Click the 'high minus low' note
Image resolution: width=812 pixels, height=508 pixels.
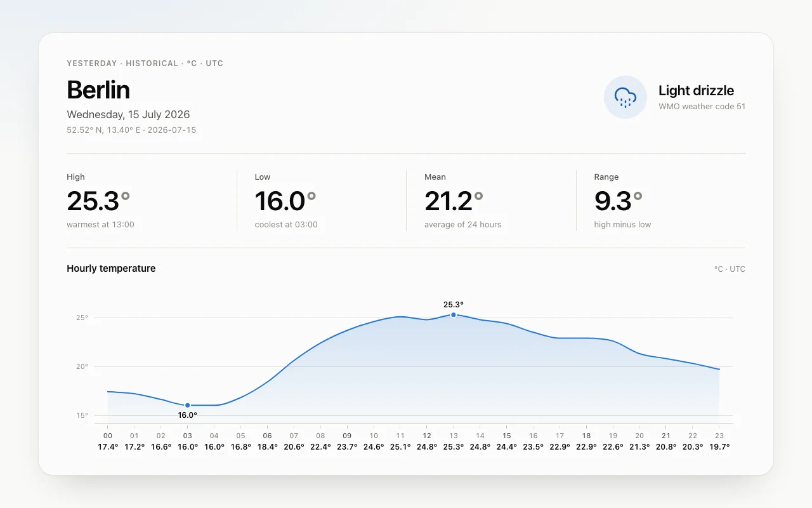622,225
